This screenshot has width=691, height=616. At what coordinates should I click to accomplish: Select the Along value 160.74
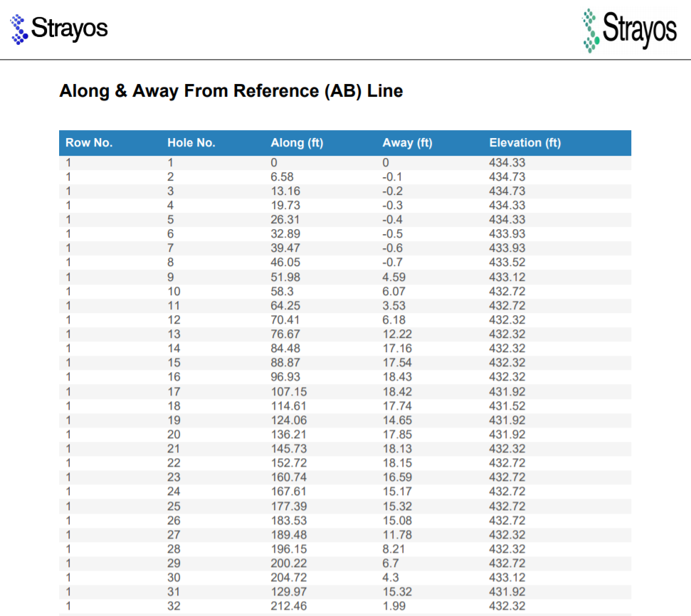(x=289, y=477)
